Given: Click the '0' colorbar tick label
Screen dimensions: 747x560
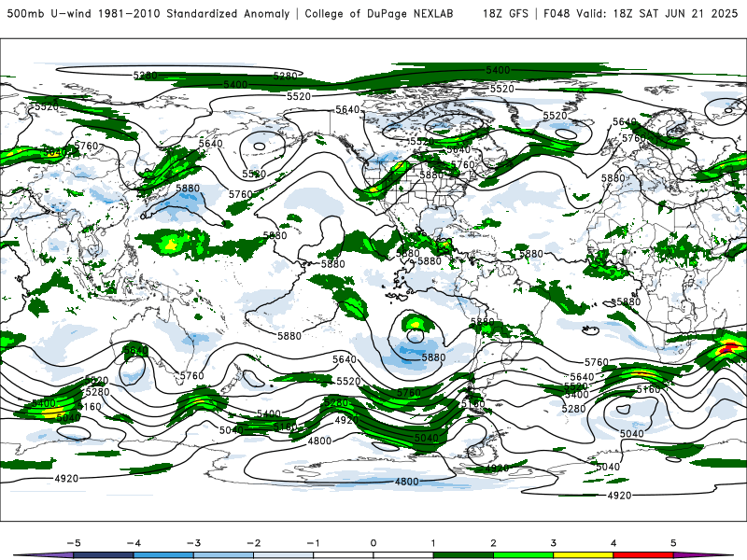Looking at the screenshot, I should coord(373,543).
